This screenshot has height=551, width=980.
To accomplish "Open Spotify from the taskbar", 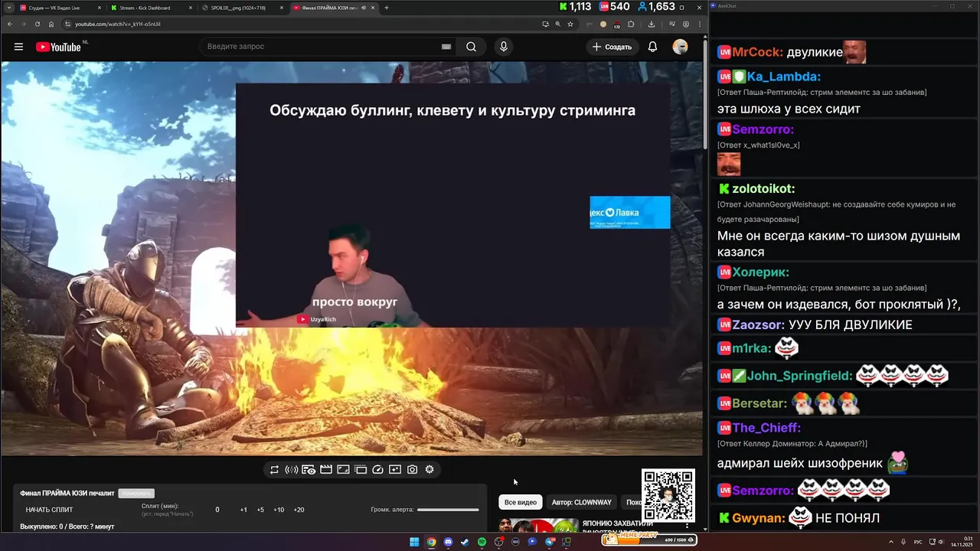I will [x=482, y=542].
